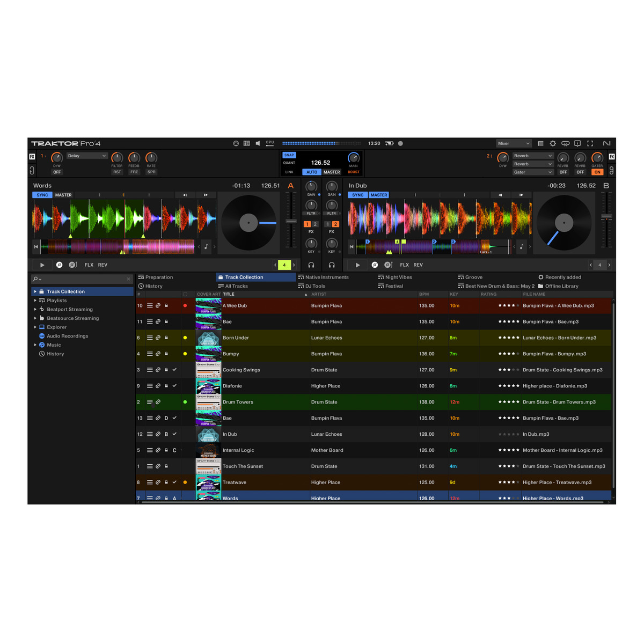This screenshot has height=644, width=644.
Task: Activate BOOST for the main volume
Action: [x=353, y=172]
